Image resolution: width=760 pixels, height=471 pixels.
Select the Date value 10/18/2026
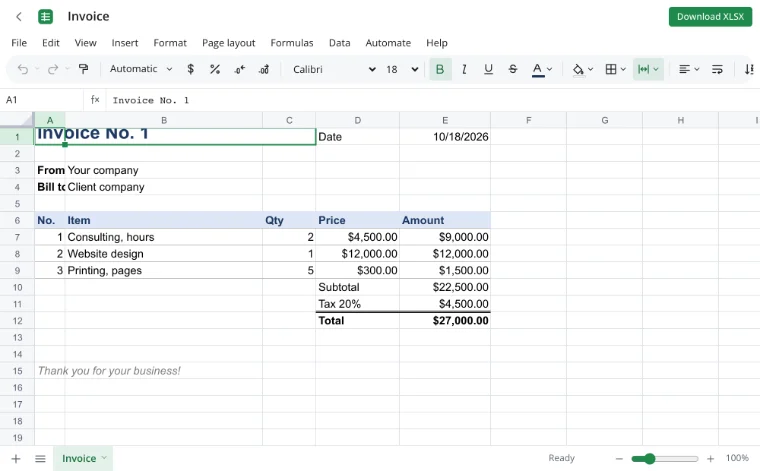pos(445,137)
